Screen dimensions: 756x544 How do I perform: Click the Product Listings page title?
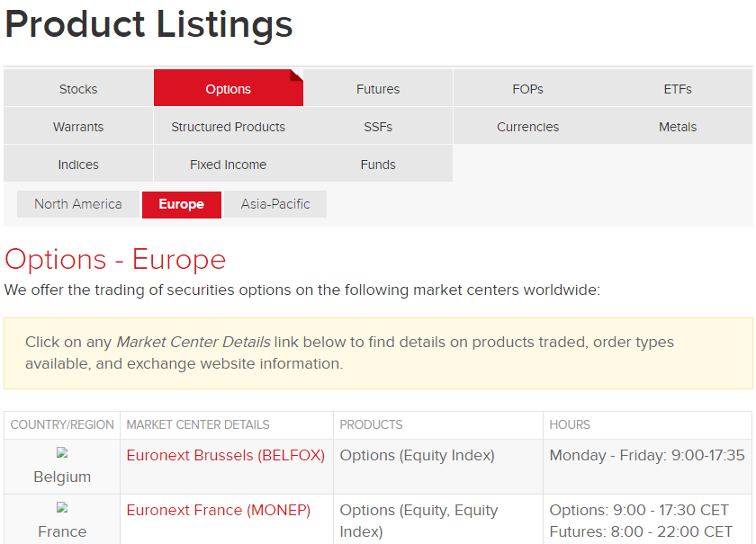[148, 25]
